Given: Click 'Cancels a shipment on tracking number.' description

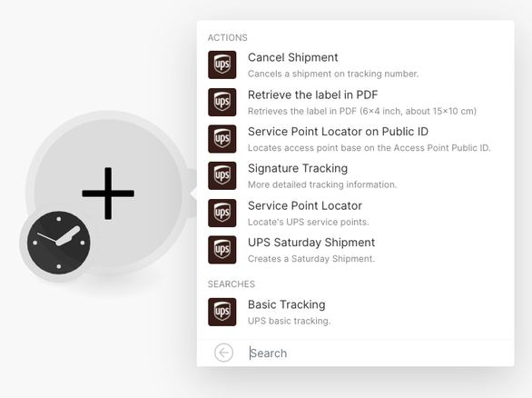Looking at the screenshot, I should [x=333, y=74].
